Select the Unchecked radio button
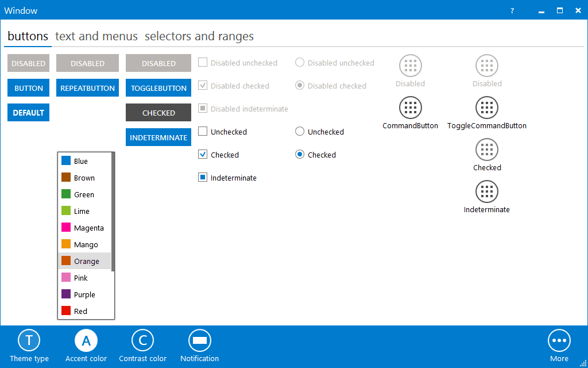This screenshot has width=588, height=368. click(x=299, y=132)
